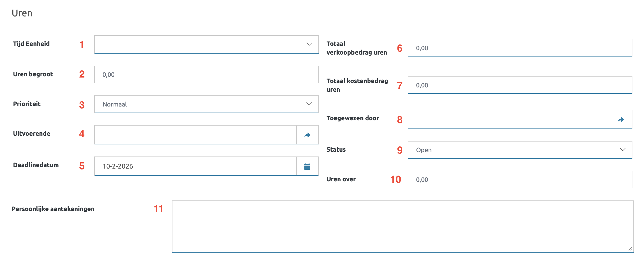
Task: Click the Uren over input field
Action: [520, 180]
